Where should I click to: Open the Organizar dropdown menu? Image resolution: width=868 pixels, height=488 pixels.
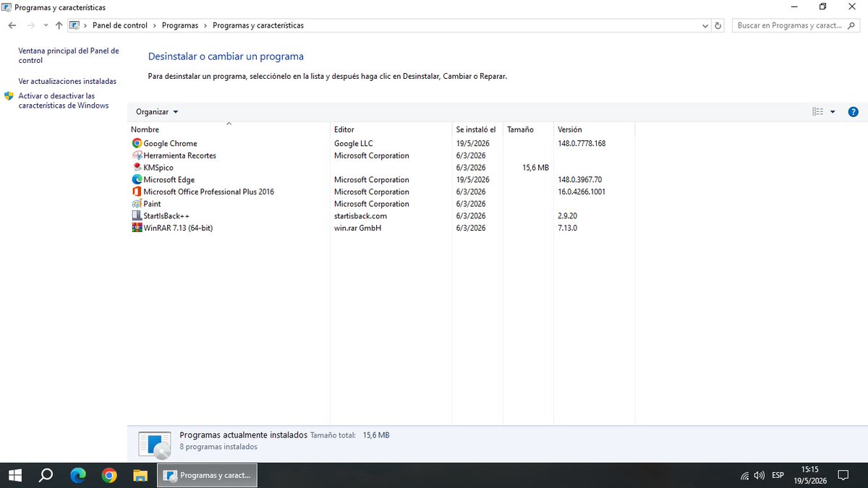pyautogui.click(x=157, y=112)
